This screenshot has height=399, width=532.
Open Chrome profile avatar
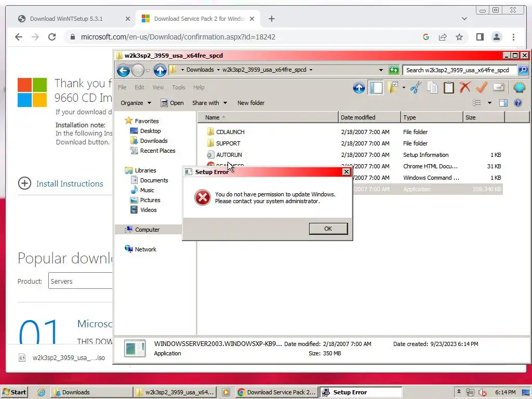tap(496, 37)
